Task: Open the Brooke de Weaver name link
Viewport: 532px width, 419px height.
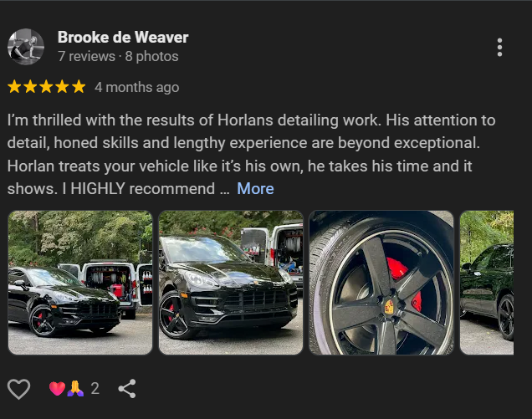Action: [x=123, y=38]
